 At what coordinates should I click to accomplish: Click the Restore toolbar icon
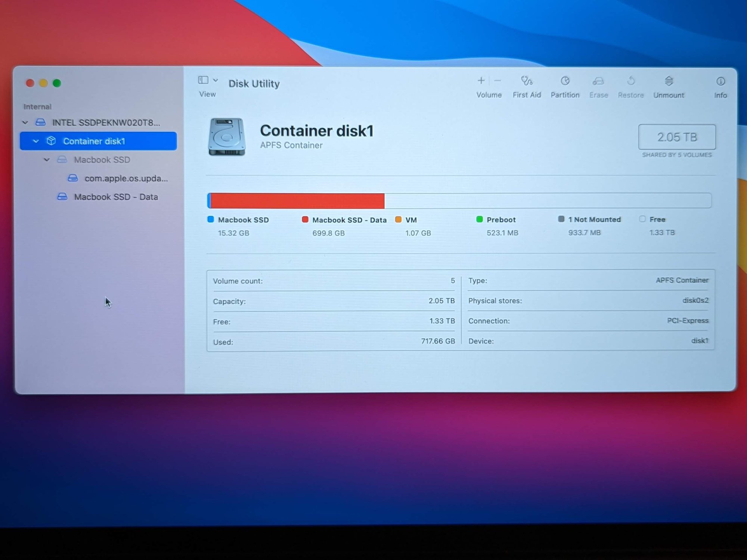pyautogui.click(x=630, y=81)
